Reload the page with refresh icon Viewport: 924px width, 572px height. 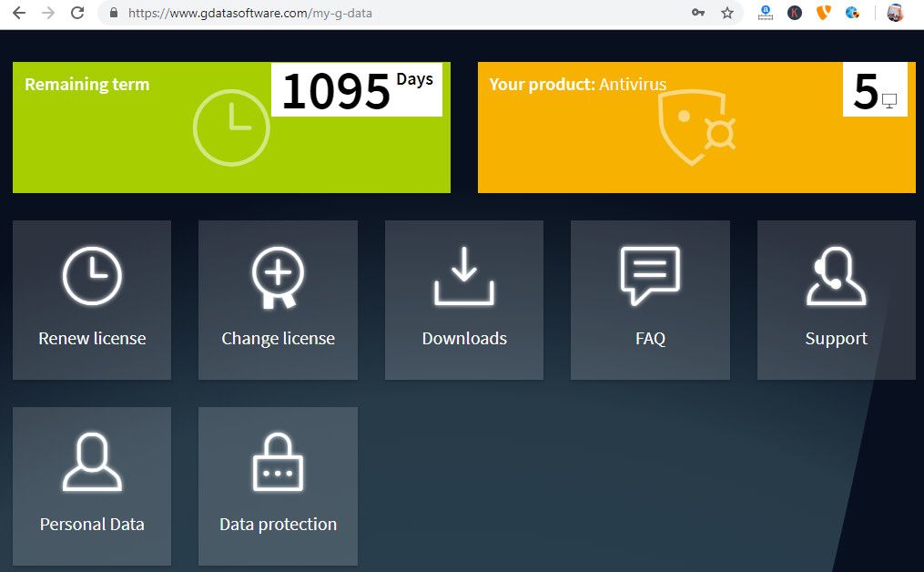(77, 13)
